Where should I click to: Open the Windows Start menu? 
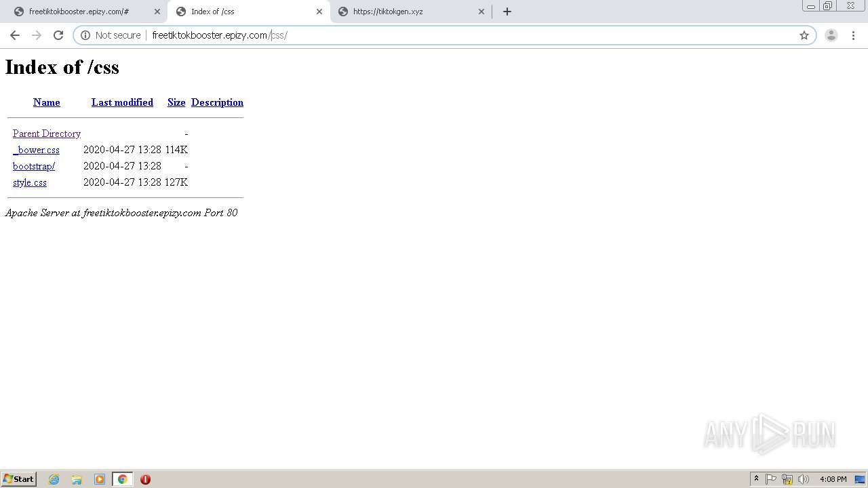pos(19,479)
